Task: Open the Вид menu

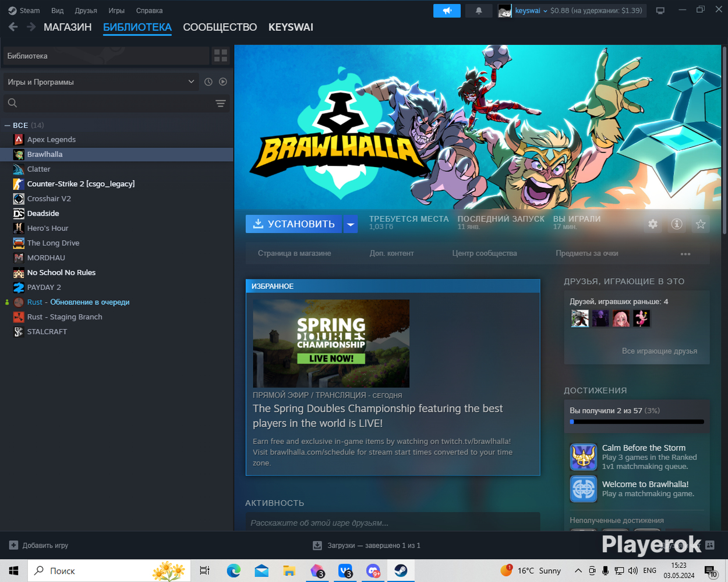Action: pos(57,10)
